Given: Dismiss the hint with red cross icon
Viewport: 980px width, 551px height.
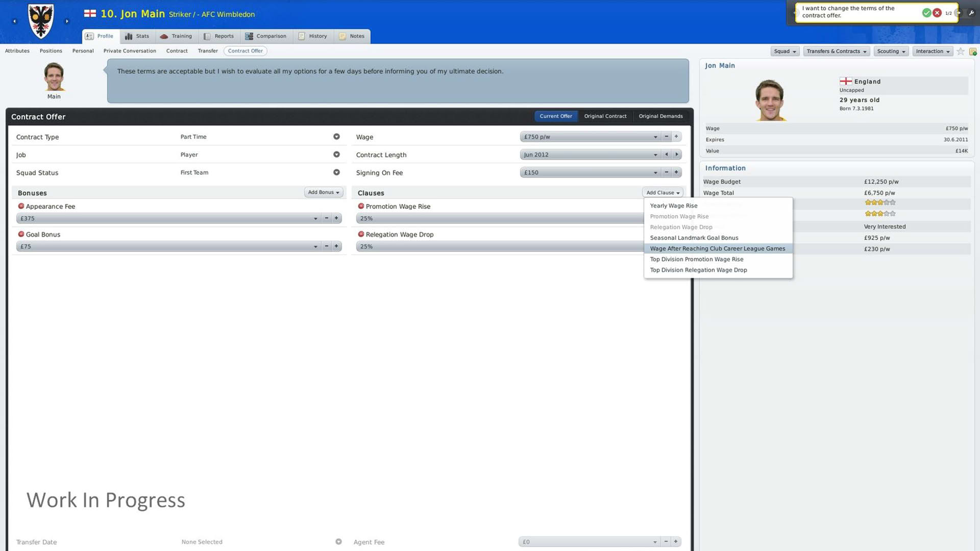Looking at the screenshot, I should 937,13.
